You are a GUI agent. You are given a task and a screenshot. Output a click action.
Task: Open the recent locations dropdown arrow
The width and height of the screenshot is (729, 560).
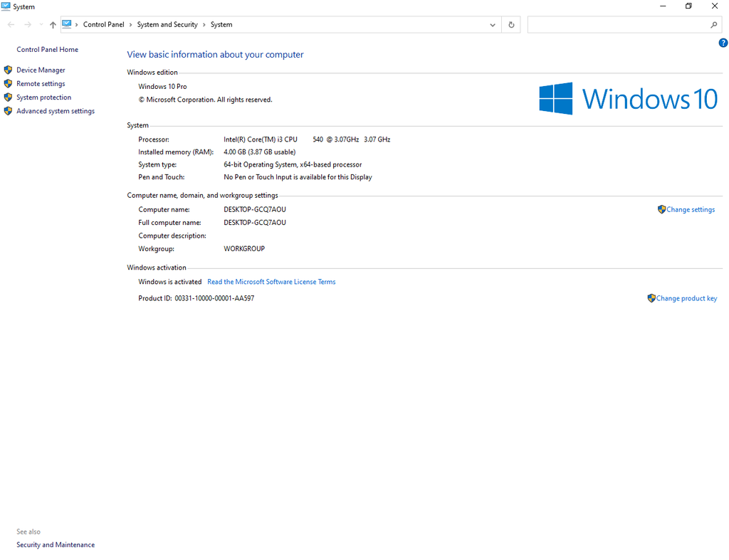coord(41,25)
